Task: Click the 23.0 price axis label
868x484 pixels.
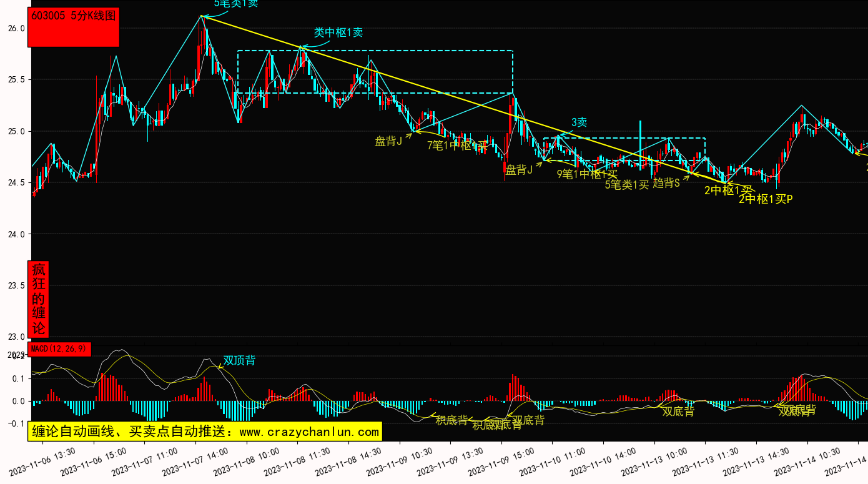Action: point(16,338)
